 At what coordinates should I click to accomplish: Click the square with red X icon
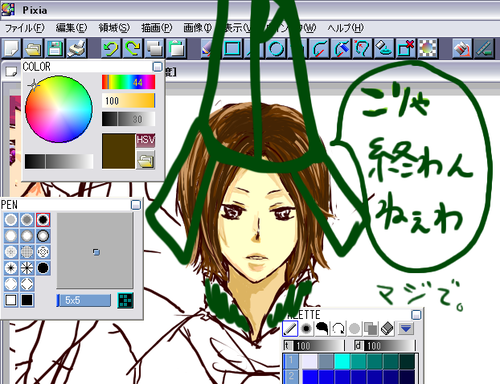pos(406,48)
